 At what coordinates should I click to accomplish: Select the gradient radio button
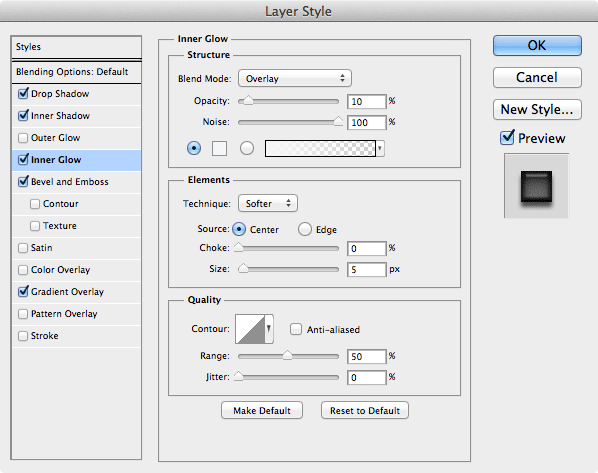(x=247, y=148)
